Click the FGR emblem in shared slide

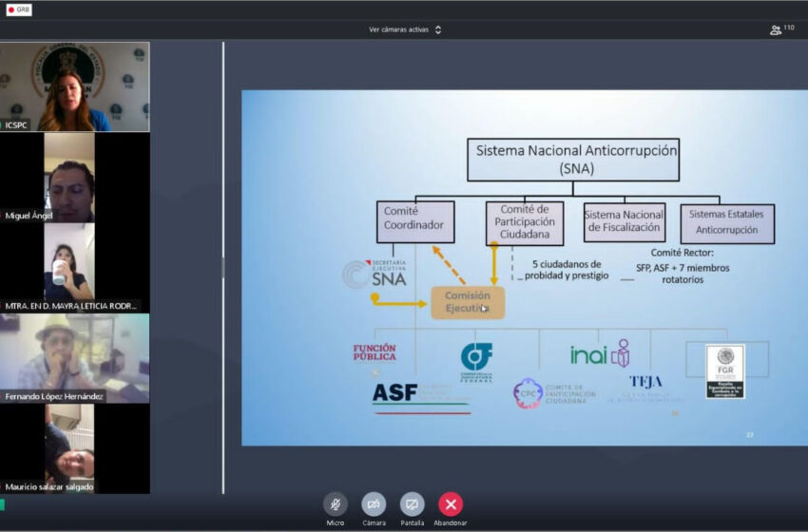725,370
